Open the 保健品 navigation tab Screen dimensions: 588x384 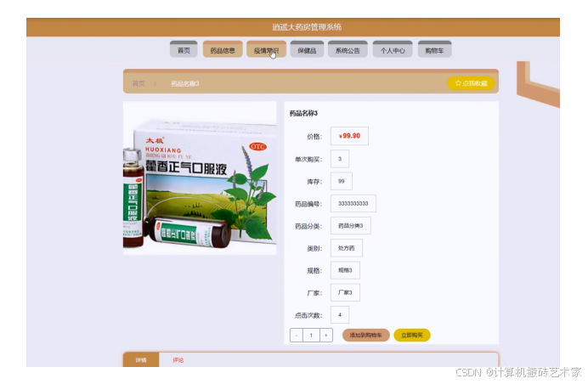(x=307, y=49)
